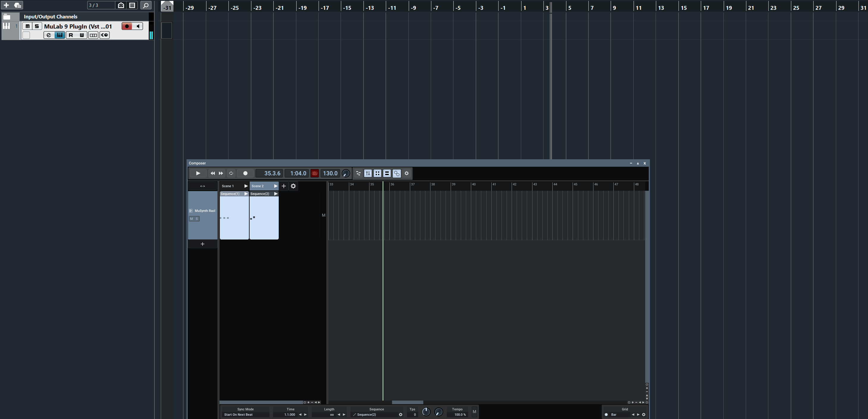This screenshot has height=419, width=868.
Task: Open channel settings 'e' for MuLab track
Action: [49, 35]
